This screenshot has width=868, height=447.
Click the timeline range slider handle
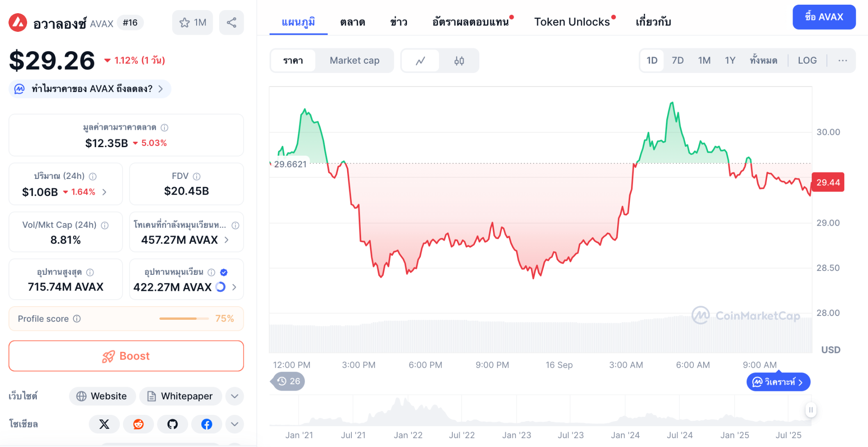810,410
